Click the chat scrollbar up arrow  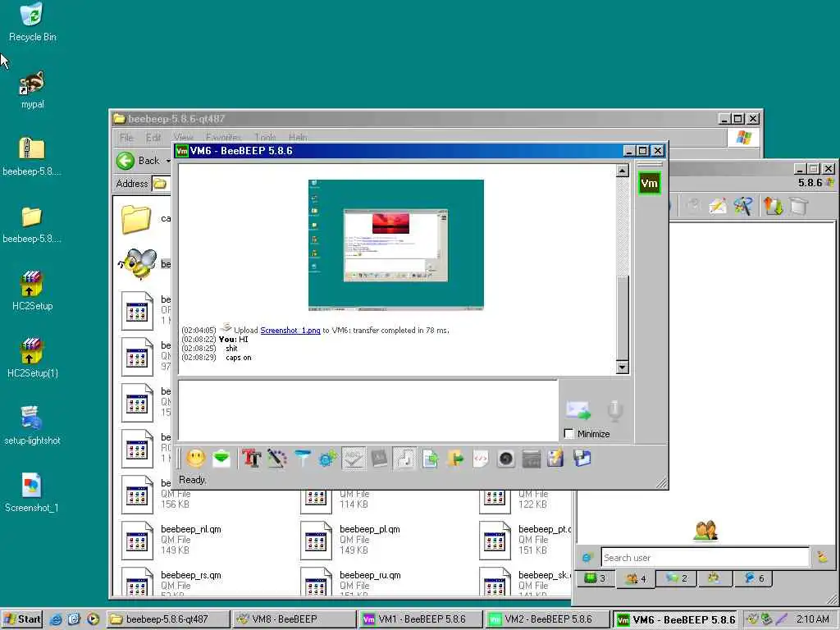622,171
